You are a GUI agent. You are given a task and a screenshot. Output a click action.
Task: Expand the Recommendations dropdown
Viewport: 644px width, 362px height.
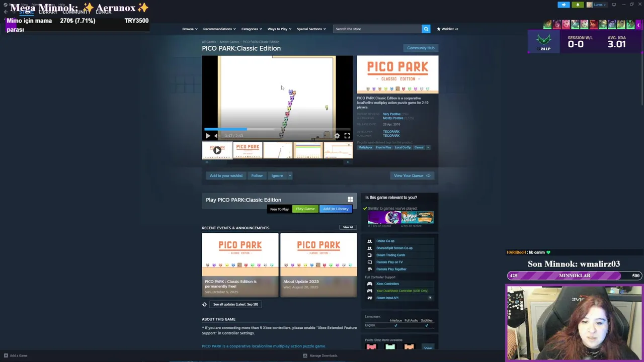[x=219, y=29]
